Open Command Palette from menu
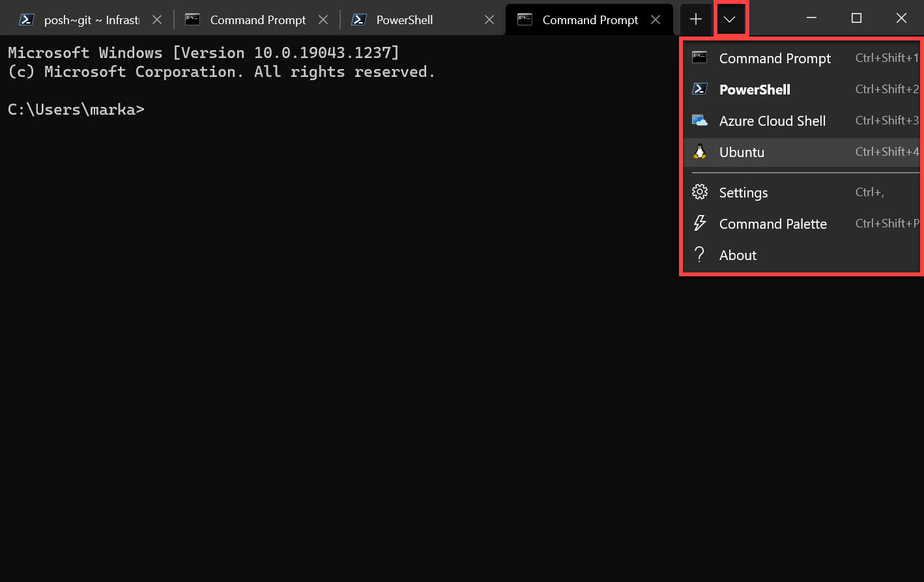Screen dimensions: 924x582 click(x=801, y=224)
